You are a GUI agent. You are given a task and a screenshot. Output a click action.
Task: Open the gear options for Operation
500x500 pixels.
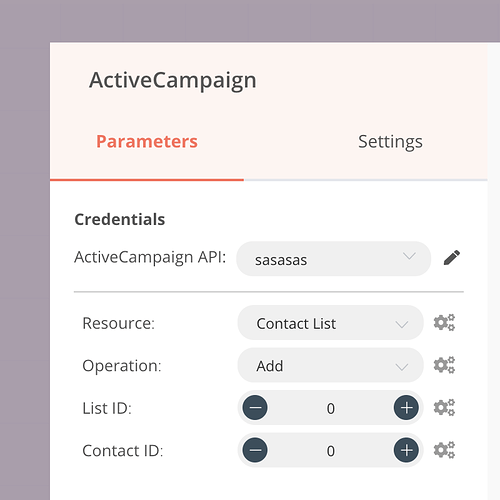tap(444, 365)
